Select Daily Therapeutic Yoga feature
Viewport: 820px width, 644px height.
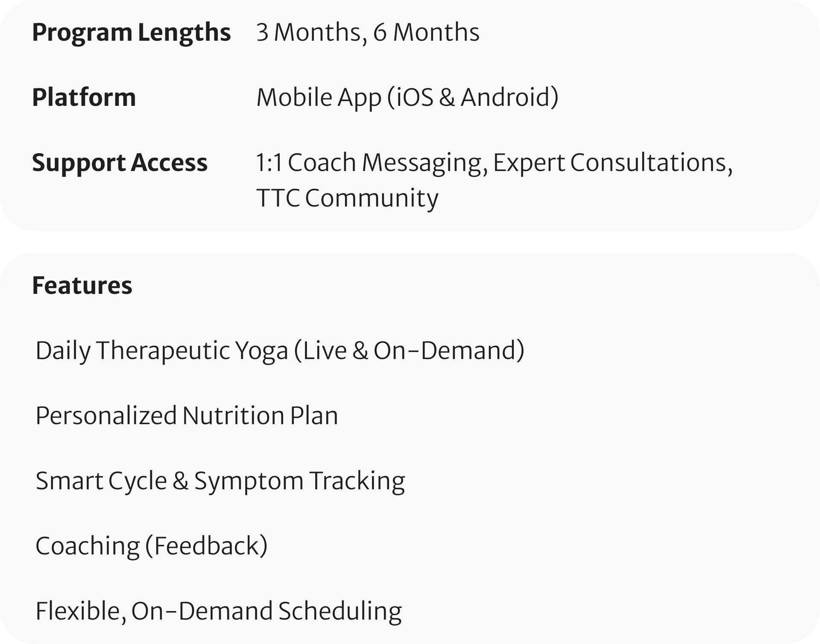tap(280, 351)
